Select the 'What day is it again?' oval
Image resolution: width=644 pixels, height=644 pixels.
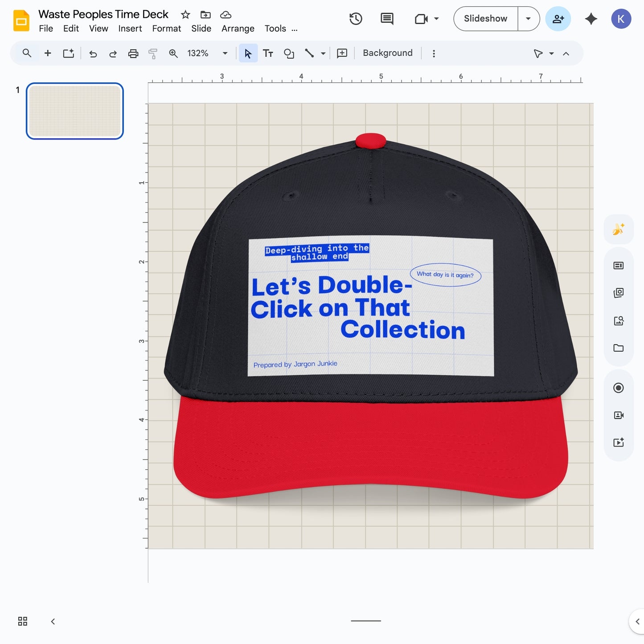(445, 275)
